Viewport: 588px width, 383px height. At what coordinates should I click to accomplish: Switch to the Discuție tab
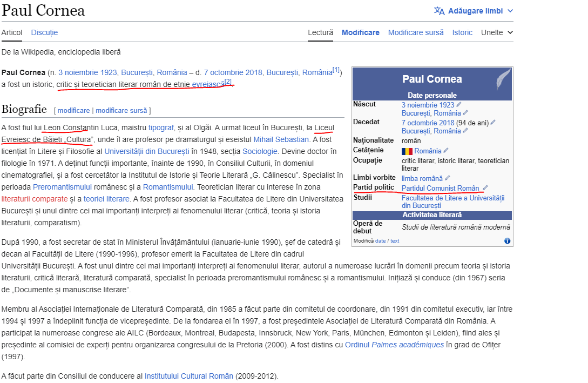(44, 32)
